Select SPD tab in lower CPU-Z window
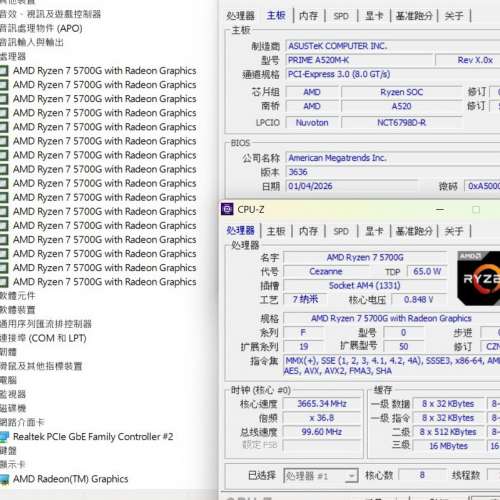Image resolution: width=500 pixels, height=500 pixels. pos(341,231)
